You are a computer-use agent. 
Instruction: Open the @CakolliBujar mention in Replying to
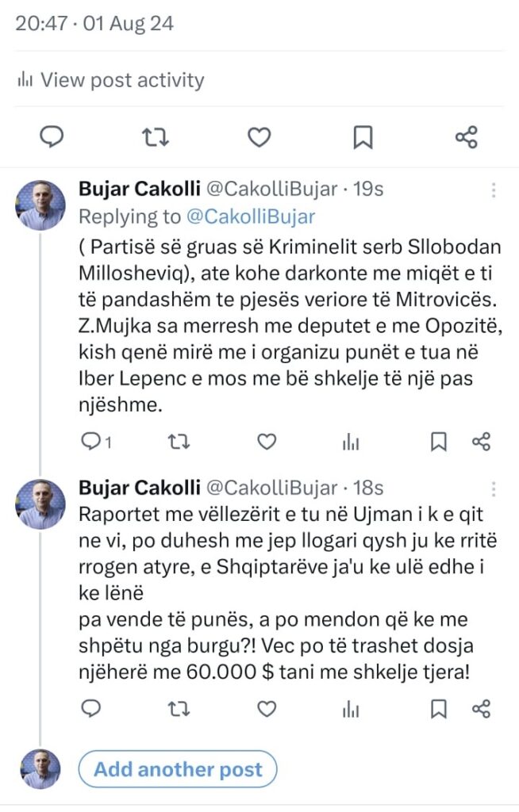[251, 216]
